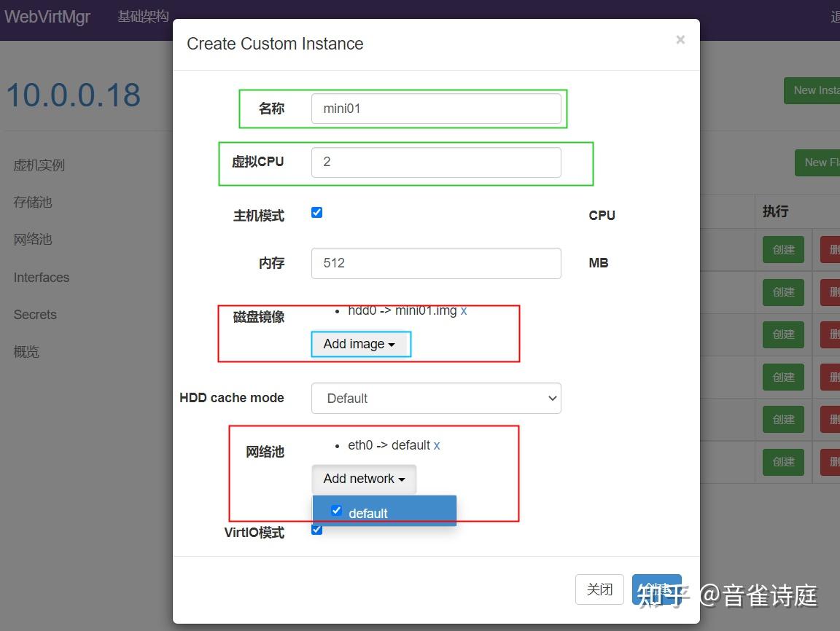Toggle the VirtIO模式 checkbox

[316, 529]
